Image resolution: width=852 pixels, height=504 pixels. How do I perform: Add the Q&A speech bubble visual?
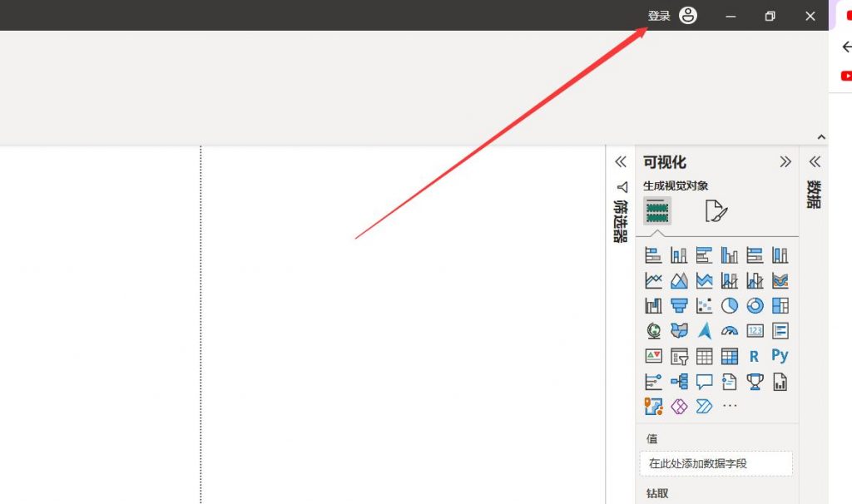(704, 382)
